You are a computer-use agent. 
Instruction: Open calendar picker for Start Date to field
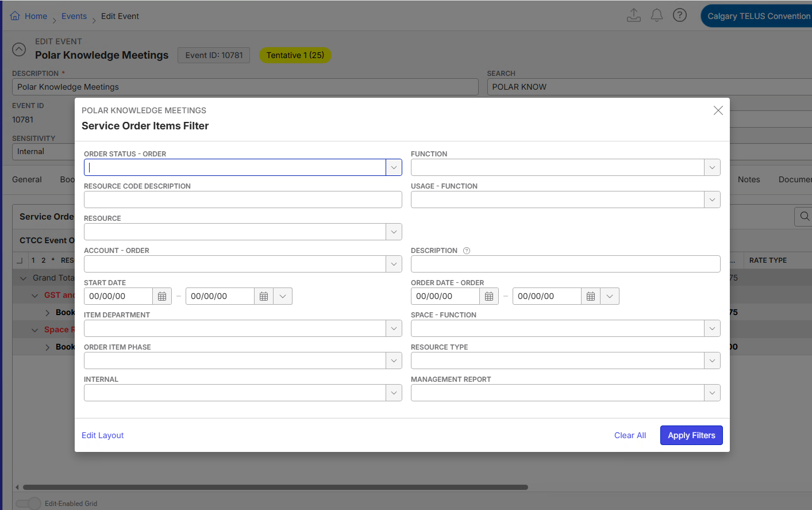tap(264, 296)
